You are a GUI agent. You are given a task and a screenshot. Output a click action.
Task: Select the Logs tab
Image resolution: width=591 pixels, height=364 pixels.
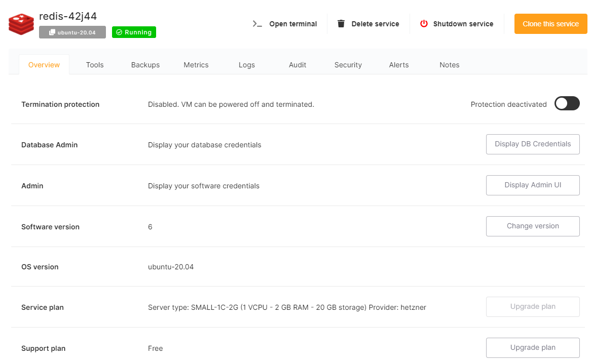(247, 65)
